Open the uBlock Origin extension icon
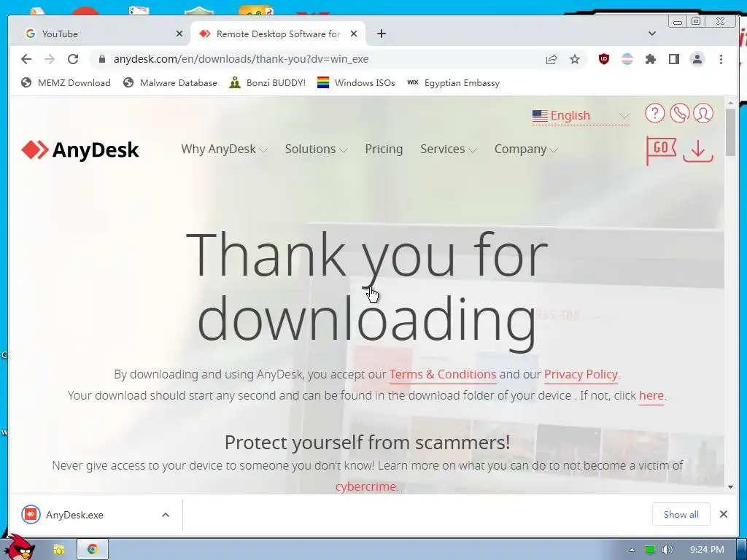 pos(603,59)
